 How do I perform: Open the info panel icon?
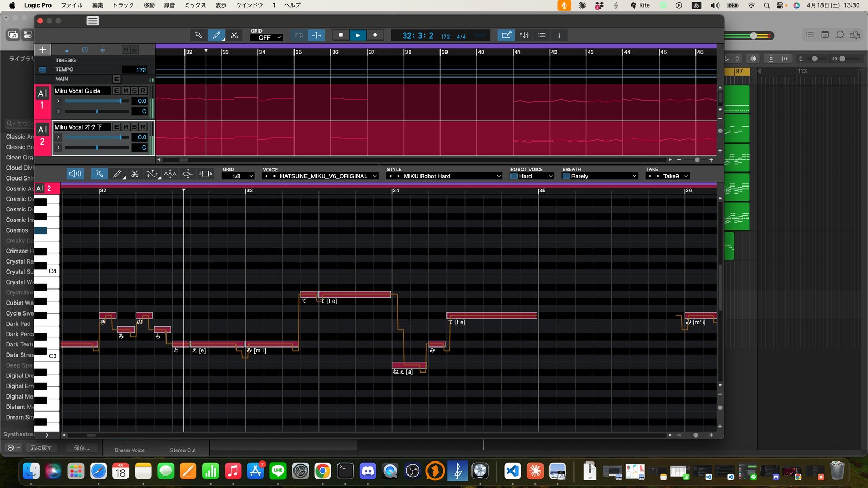click(x=559, y=35)
